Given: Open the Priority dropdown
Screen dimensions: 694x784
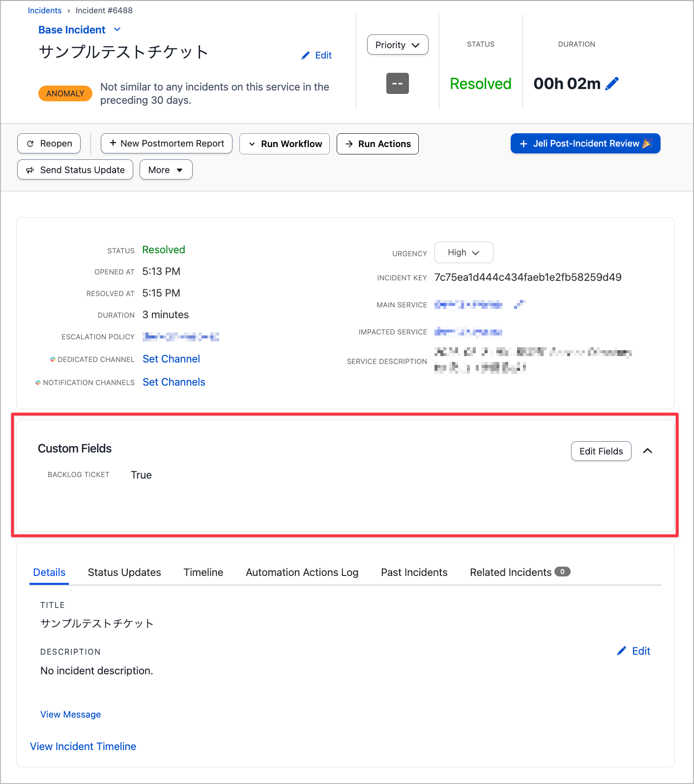Looking at the screenshot, I should tap(398, 45).
